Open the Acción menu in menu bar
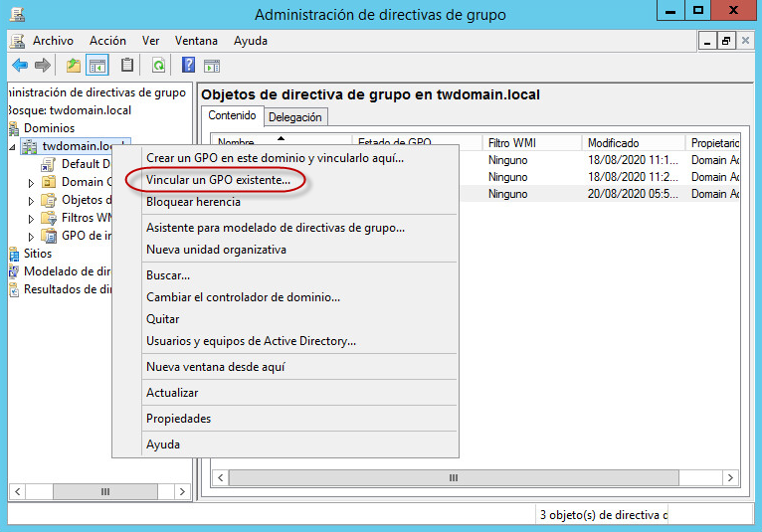 107,41
